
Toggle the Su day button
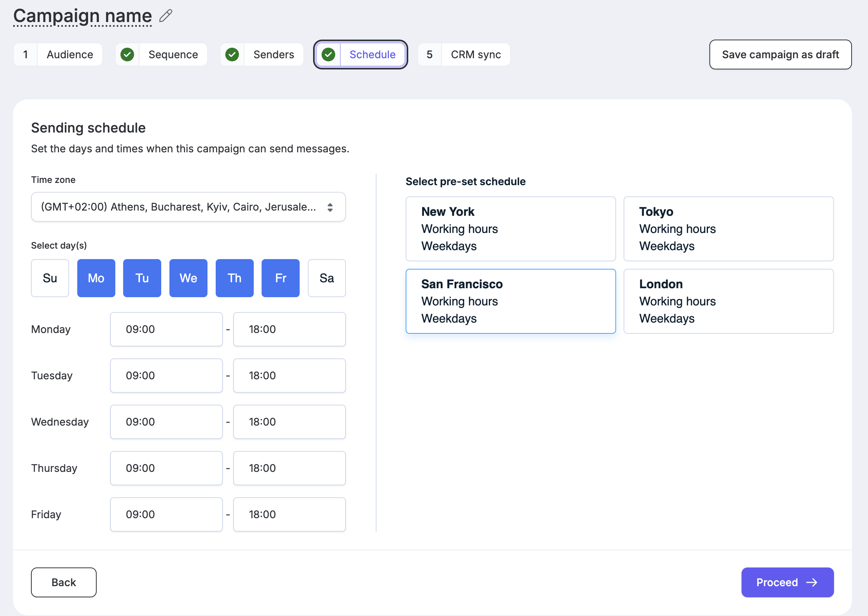pyautogui.click(x=50, y=278)
